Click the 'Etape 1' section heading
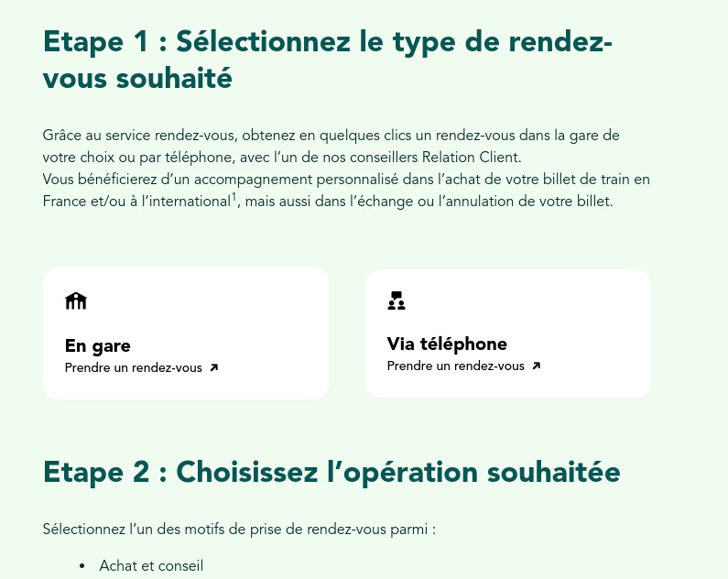 click(328, 60)
